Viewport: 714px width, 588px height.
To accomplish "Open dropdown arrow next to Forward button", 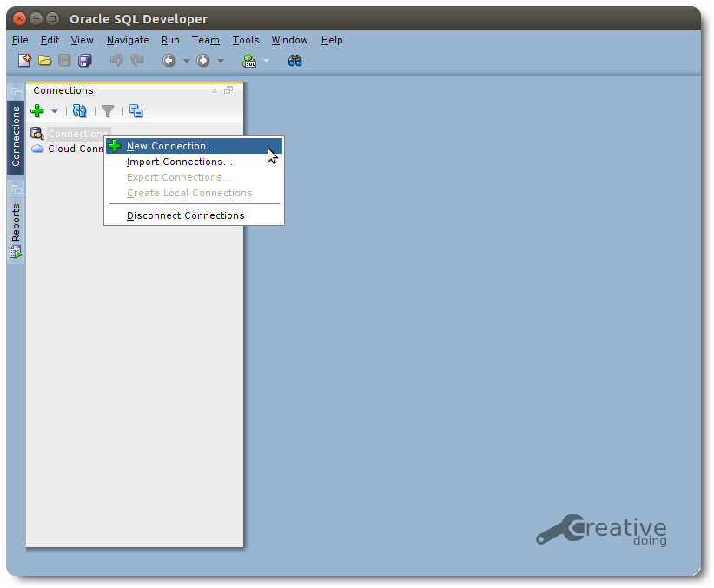I will point(221,61).
